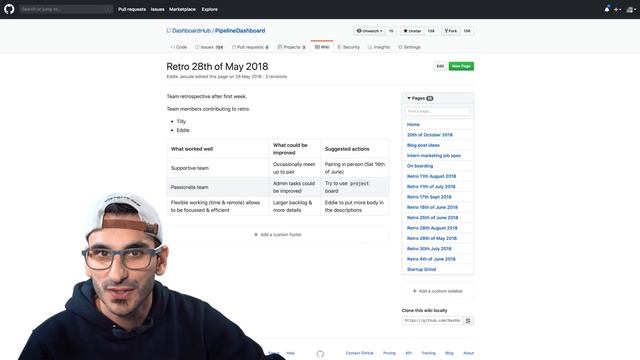Viewport: 640px width, 360px height.
Task: Open the PipelineDashboard repository link
Action: 240,31
